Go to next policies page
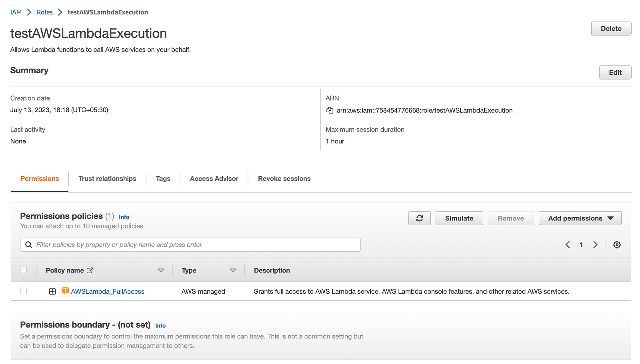 tap(595, 245)
